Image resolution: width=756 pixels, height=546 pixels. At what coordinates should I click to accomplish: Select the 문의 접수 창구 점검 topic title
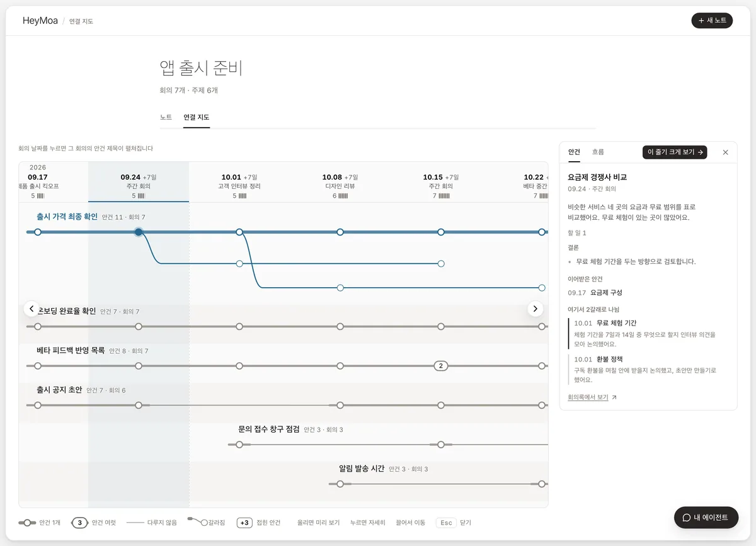pos(269,429)
